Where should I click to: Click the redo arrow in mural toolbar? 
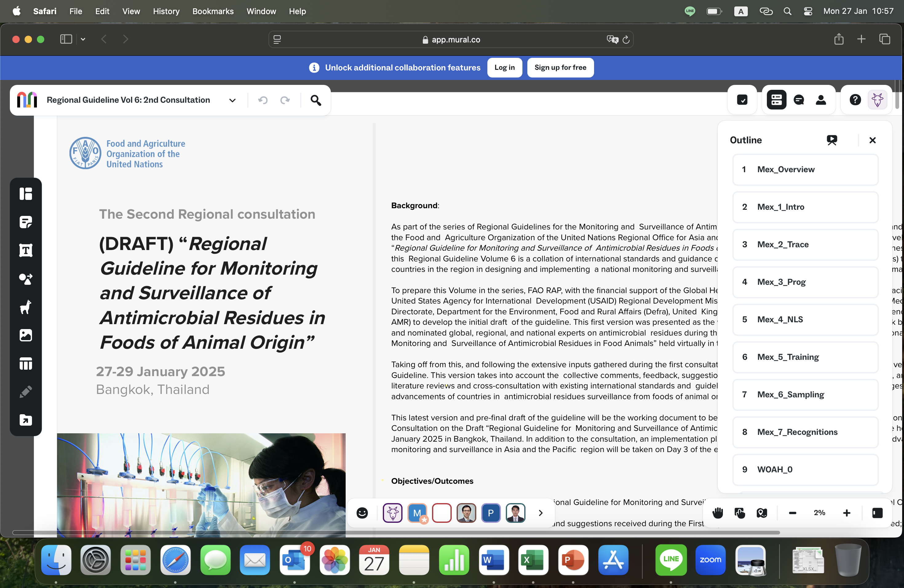click(x=285, y=100)
